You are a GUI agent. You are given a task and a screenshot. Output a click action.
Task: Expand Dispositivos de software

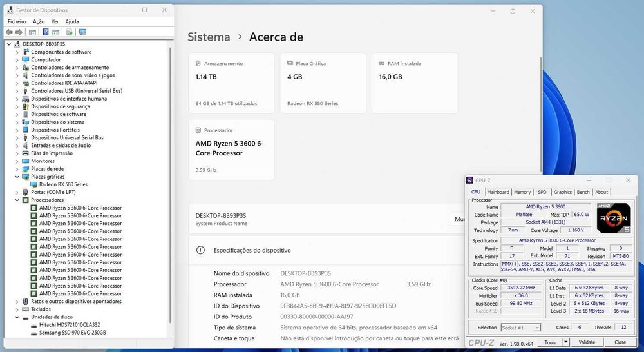[17, 115]
